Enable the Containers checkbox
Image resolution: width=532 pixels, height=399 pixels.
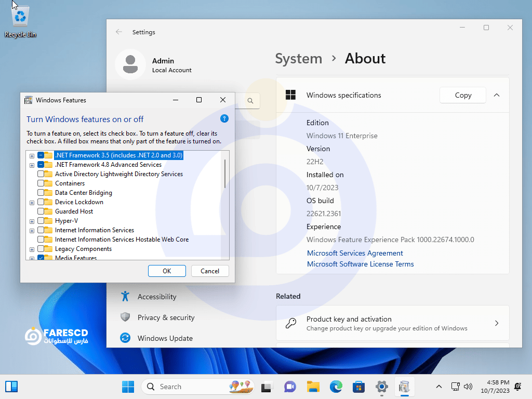point(41,183)
